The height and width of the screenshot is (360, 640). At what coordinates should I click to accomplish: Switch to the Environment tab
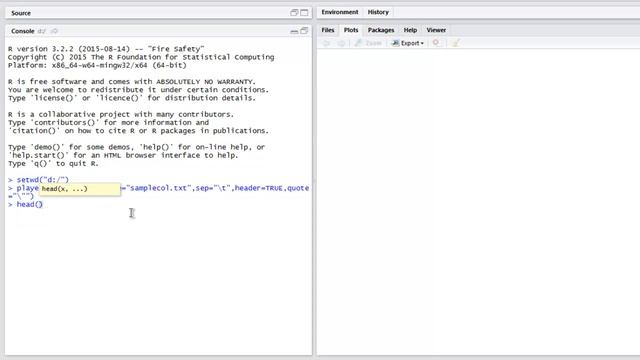click(x=340, y=12)
